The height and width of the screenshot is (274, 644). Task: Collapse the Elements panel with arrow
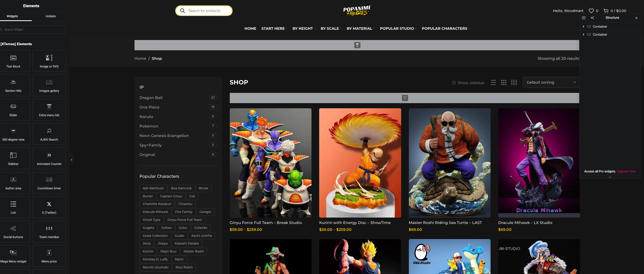[x=71, y=160]
